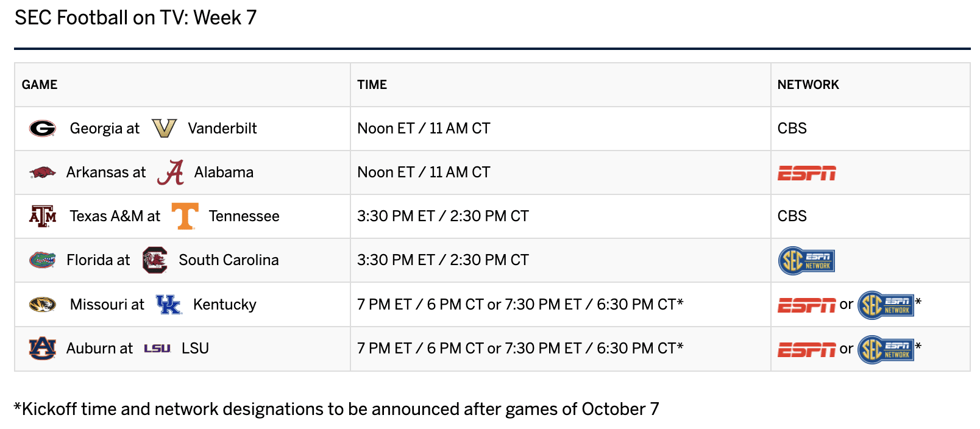Screen dimensions: 980x429
Task: Click SEC Network logo in Missouri row
Action: [x=886, y=305]
